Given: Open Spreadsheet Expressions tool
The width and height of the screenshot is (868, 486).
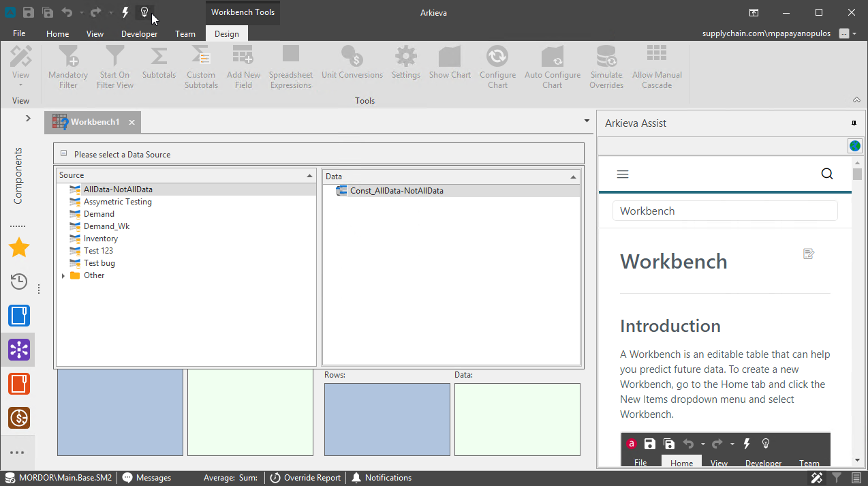Looking at the screenshot, I should [291, 67].
